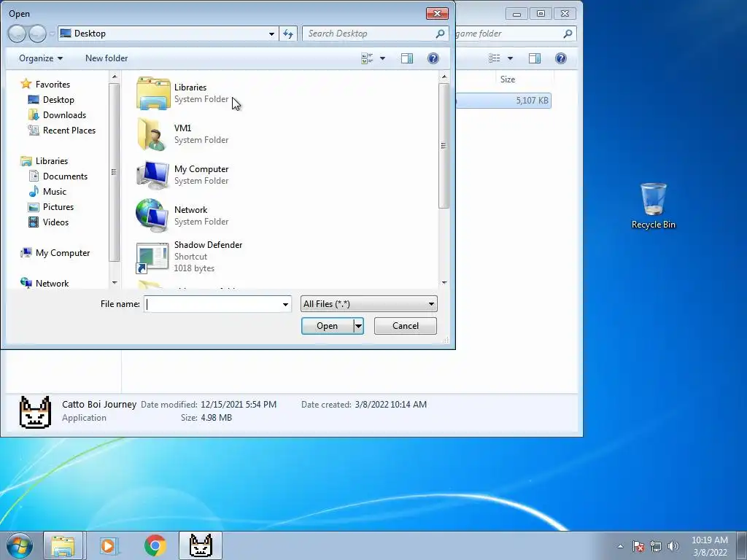Select the My Computer icon in file list
The image size is (747, 560).
point(153,175)
